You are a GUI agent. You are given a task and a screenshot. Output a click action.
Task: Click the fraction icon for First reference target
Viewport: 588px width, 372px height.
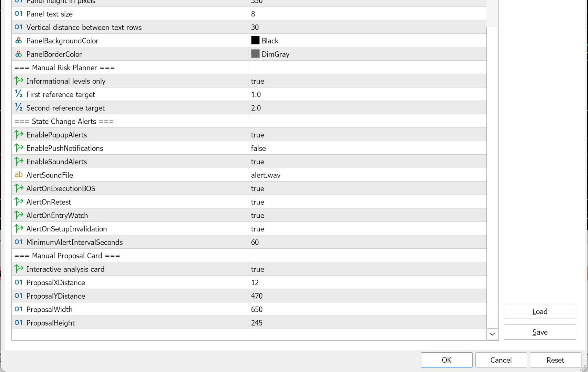(x=19, y=94)
